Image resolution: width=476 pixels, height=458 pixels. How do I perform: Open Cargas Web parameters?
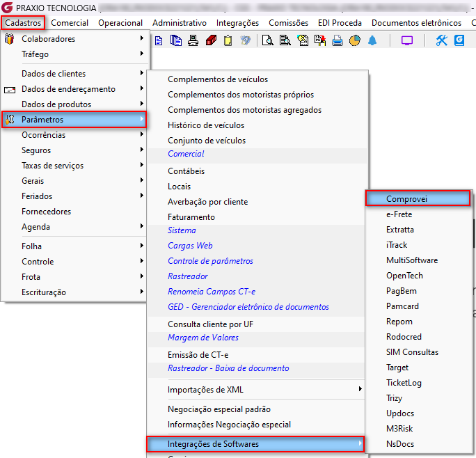(257, 246)
